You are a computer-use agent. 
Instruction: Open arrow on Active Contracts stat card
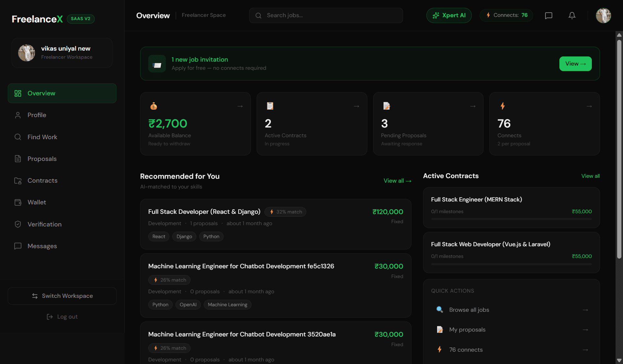tap(357, 106)
